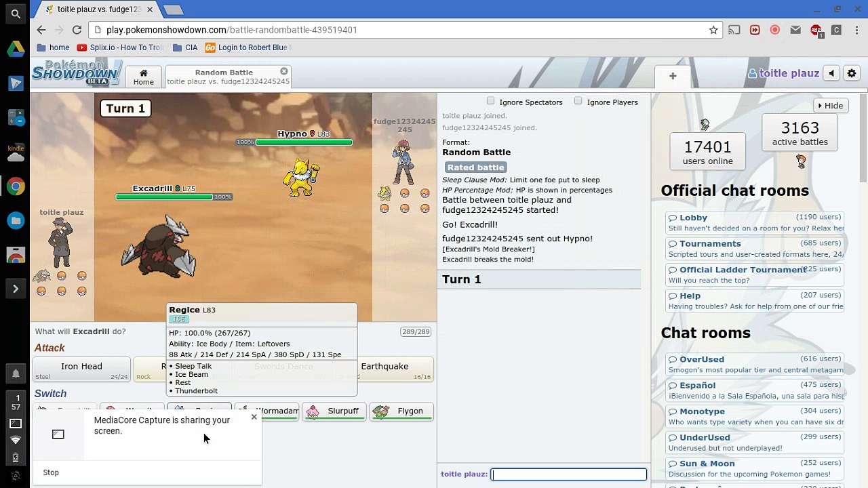Open a new browser tab
Screen dimensions: 868x488
click(173, 9)
